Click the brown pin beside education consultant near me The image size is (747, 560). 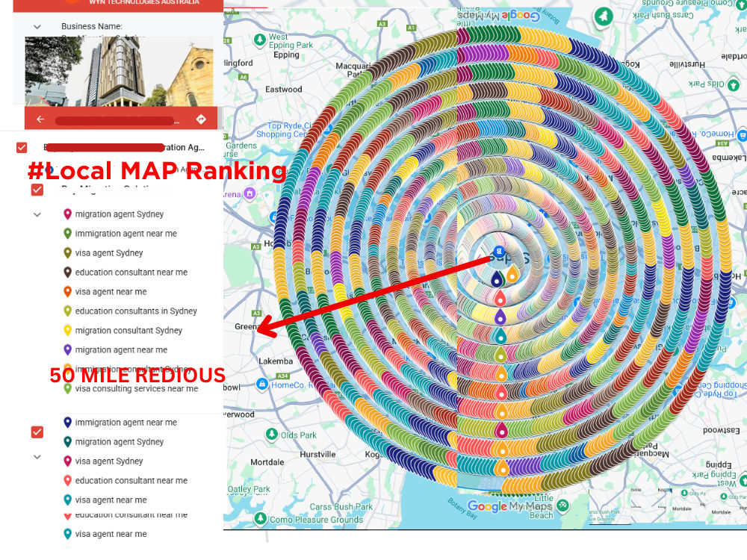point(68,273)
